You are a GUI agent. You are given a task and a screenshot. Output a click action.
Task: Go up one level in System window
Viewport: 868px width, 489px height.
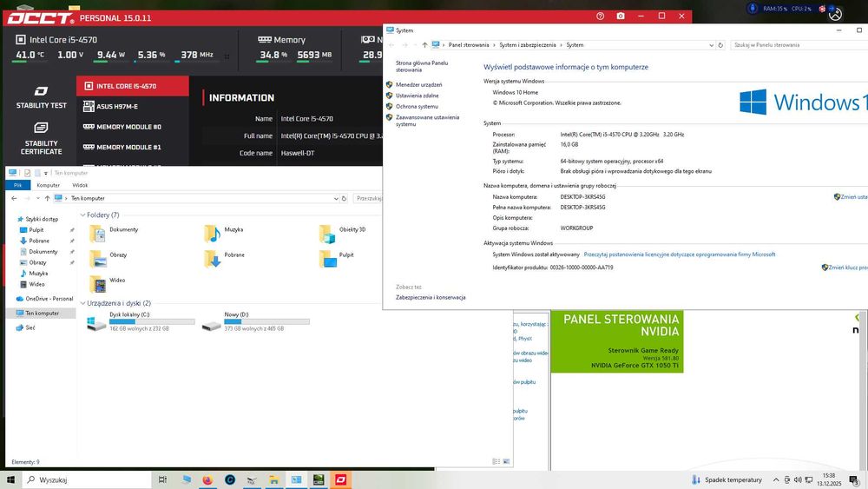tap(424, 45)
